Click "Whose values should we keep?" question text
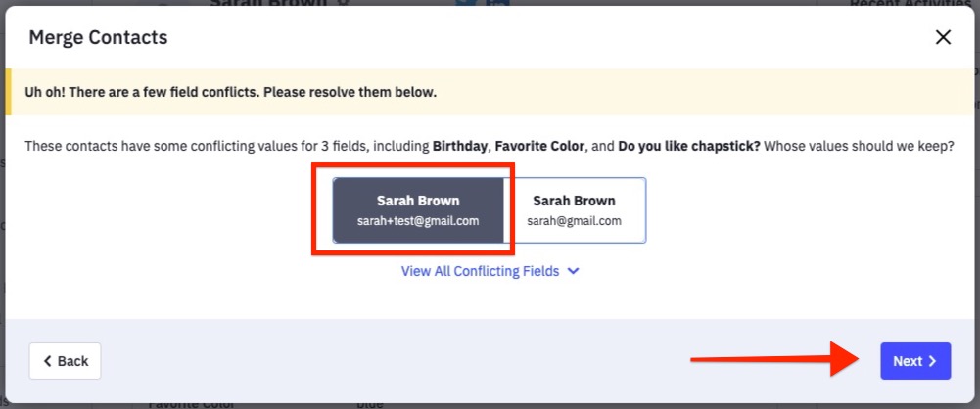This screenshot has height=409, width=980. (x=859, y=146)
